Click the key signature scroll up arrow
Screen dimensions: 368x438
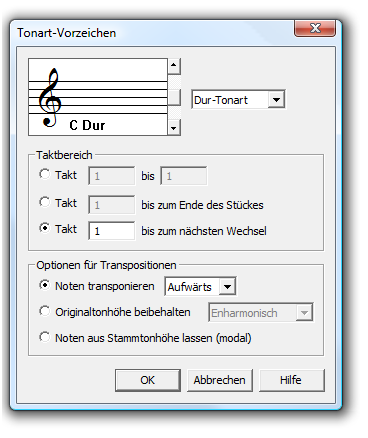(x=174, y=66)
